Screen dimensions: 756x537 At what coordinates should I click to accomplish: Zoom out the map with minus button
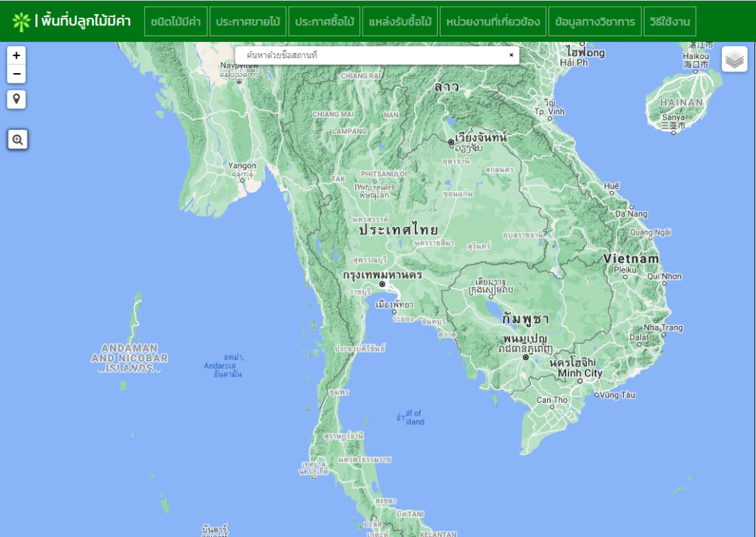coord(16,74)
